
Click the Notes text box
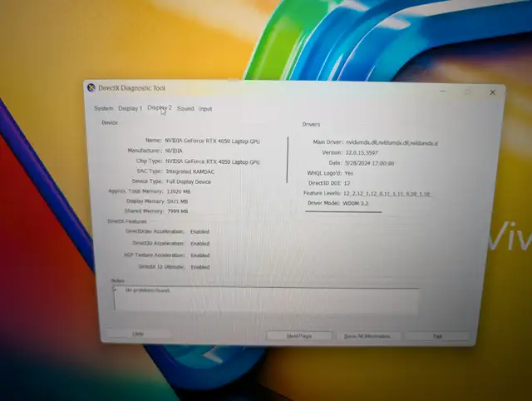[x=266, y=298]
